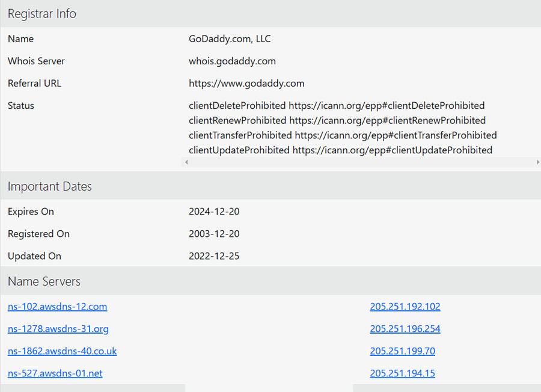Visit the ns-527.awsdns-01.net link
The width and height of the screenshot is (541, 392).
55,373
